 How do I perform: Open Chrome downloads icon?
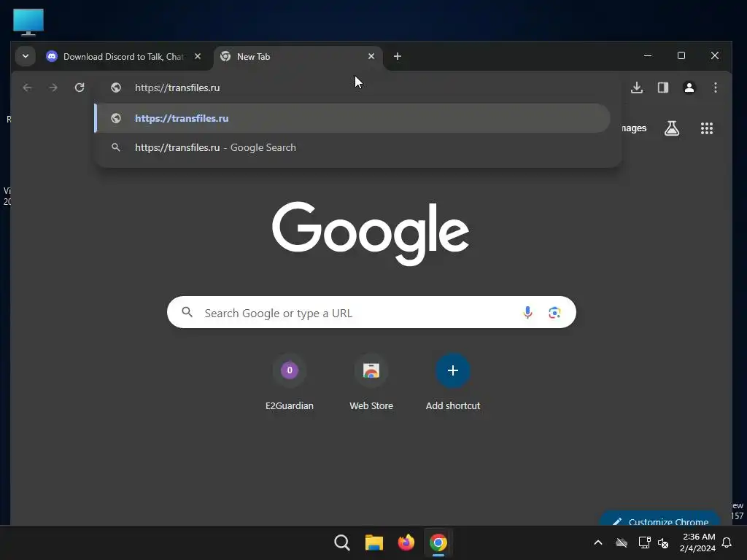(x=637, y=87)
